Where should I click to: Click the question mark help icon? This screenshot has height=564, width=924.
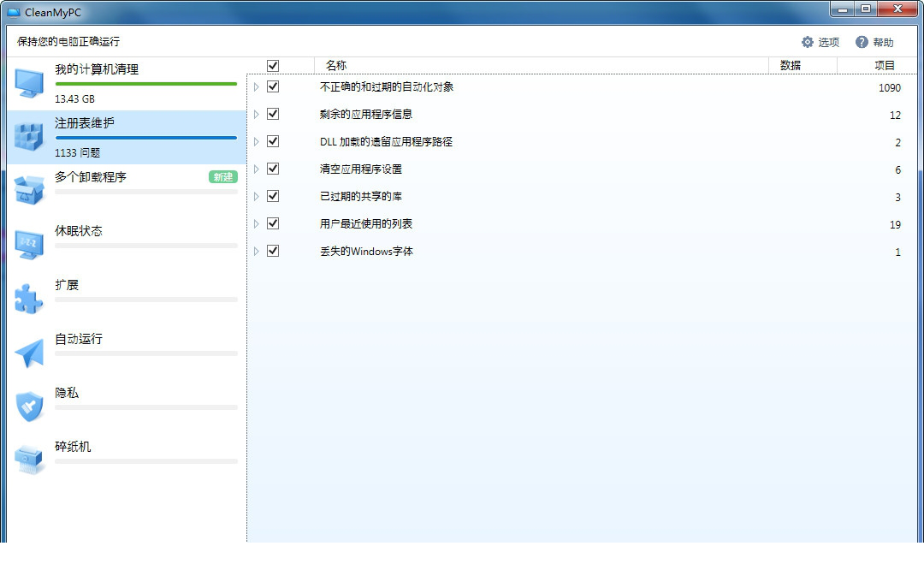click(862, 42)
